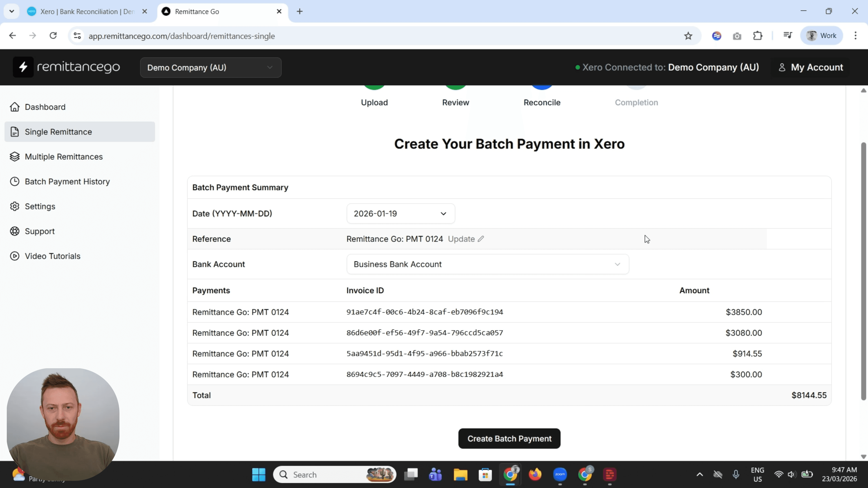Click the taskbar Search box
The height and width of the screenshot is (488, 868).
pyautogui.click(x=334, y=475)
